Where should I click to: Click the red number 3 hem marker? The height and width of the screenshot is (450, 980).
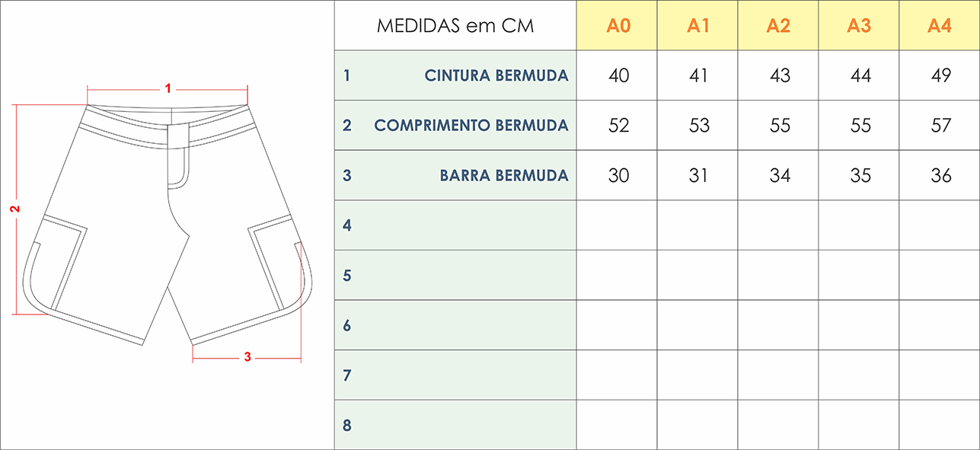click(x=247, y=357)
